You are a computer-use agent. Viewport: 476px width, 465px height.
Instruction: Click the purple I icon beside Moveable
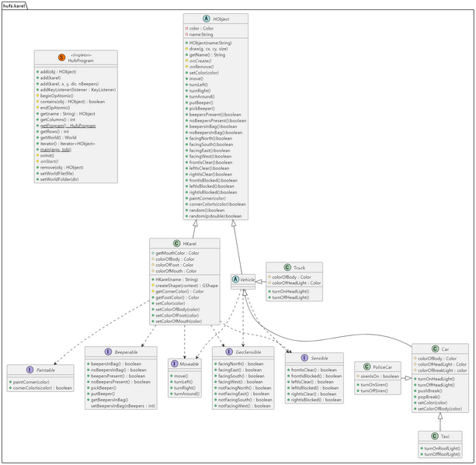pos(175,363)
